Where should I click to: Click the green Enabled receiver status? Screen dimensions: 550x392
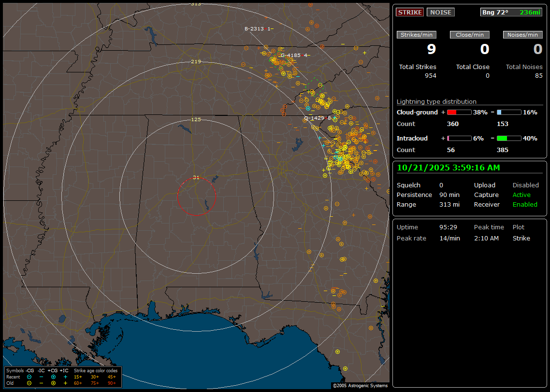(x=525, y=205)
